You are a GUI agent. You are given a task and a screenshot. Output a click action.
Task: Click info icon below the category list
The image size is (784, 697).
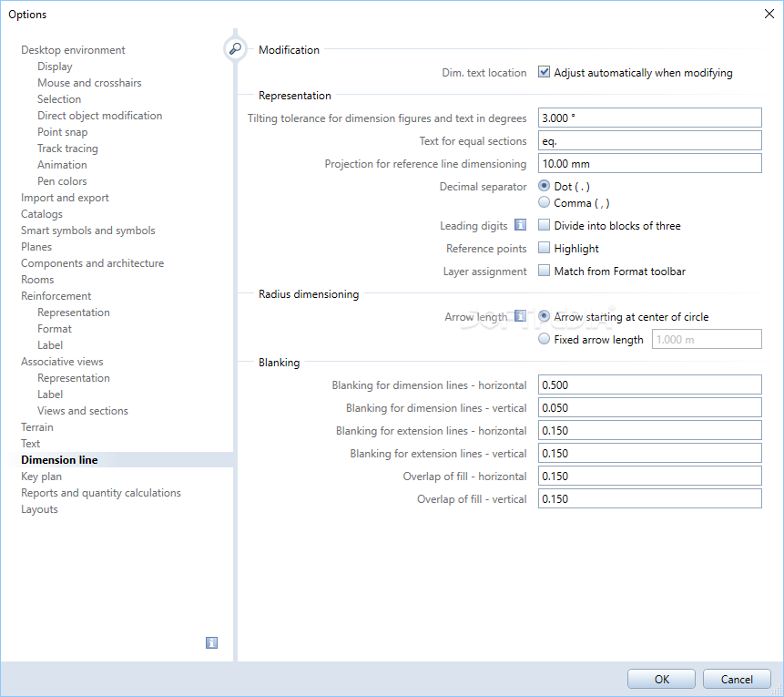pyautogui.click(x=211, y=643)
